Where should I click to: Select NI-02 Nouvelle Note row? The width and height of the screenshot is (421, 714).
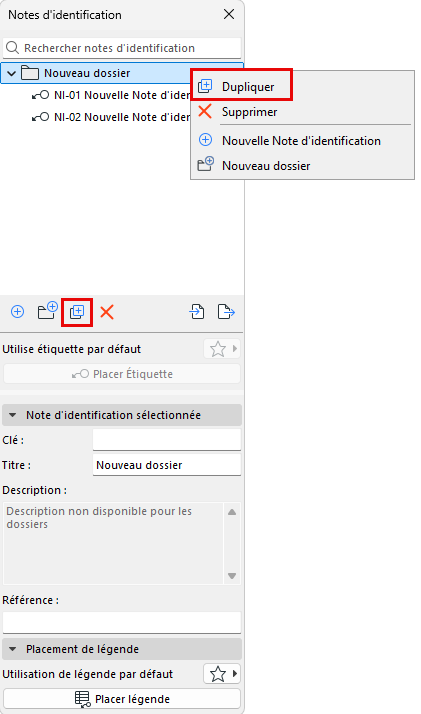tap(111, 117)
